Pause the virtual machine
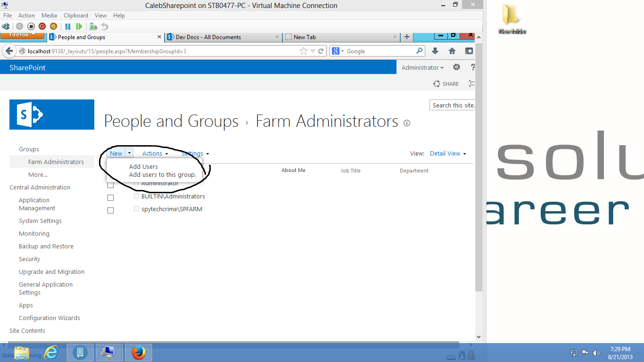644x362 pixels. (x=68, y=26)
